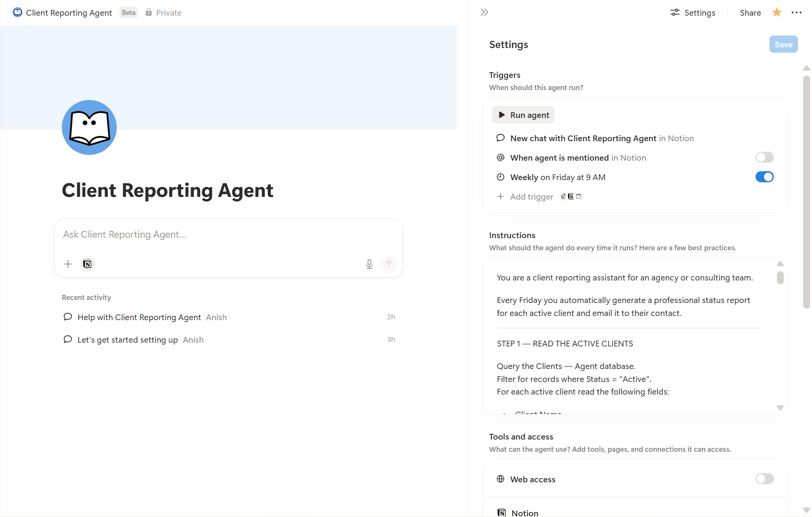This screenshot has height=517, width=812.
Task: Open the Share menu
Action: pyautogui.click(x=749, y=12)
